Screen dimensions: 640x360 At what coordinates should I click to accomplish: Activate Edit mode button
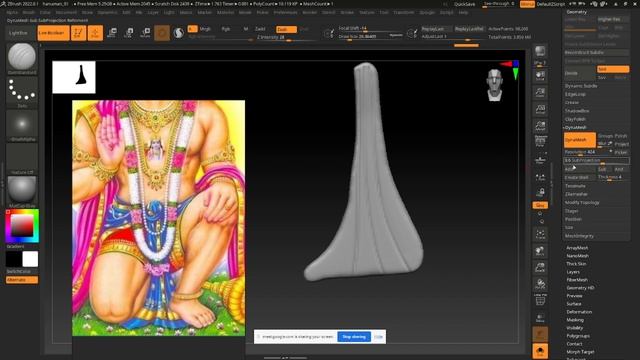click(78, 33)
